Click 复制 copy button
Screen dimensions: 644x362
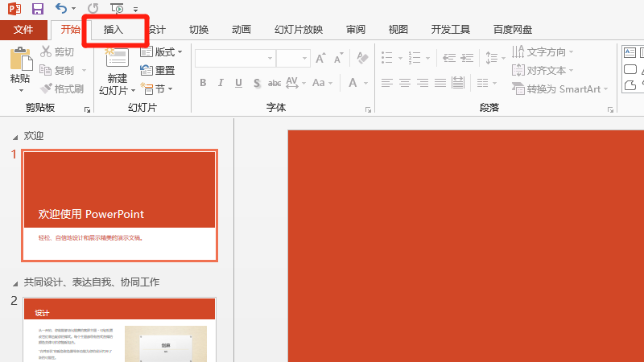point(57,70)
